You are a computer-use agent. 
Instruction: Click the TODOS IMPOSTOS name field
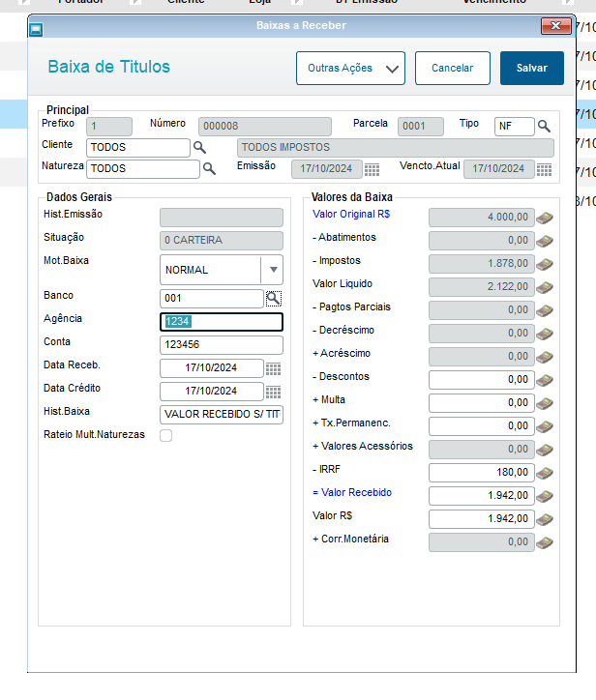pyautogui.click(x=396, y=147)
